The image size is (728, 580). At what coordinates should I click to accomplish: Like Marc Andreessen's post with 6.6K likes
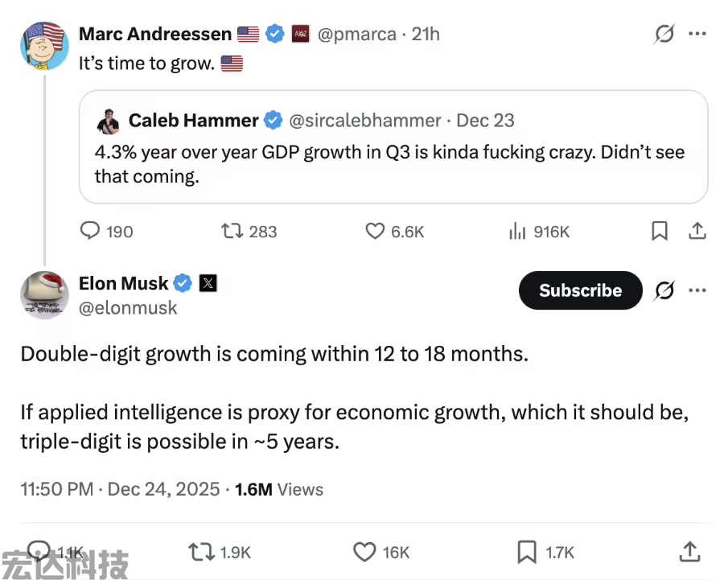(375, 232)
